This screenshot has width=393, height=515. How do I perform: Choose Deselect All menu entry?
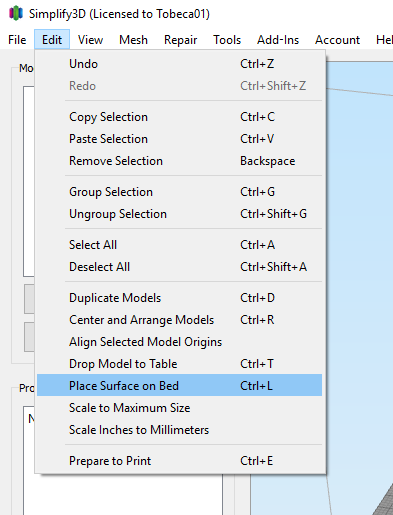click(179, 267)
